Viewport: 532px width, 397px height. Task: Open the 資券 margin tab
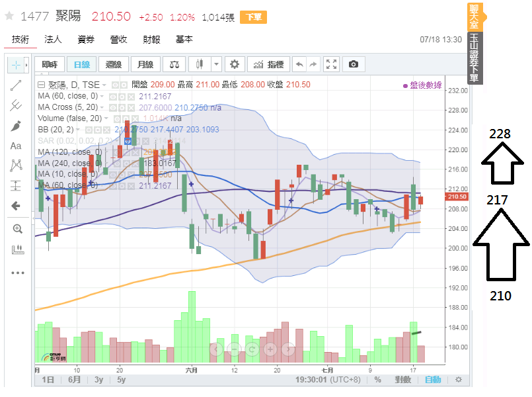pos(86,40)
